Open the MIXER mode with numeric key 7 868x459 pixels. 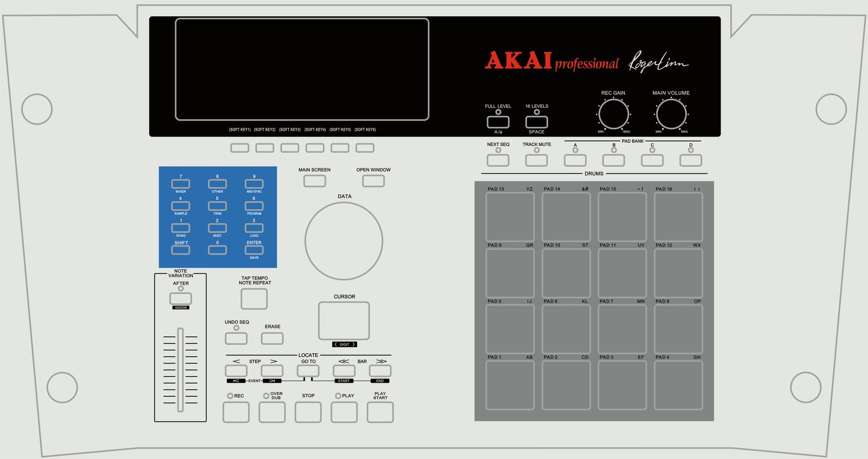point(180,183)
